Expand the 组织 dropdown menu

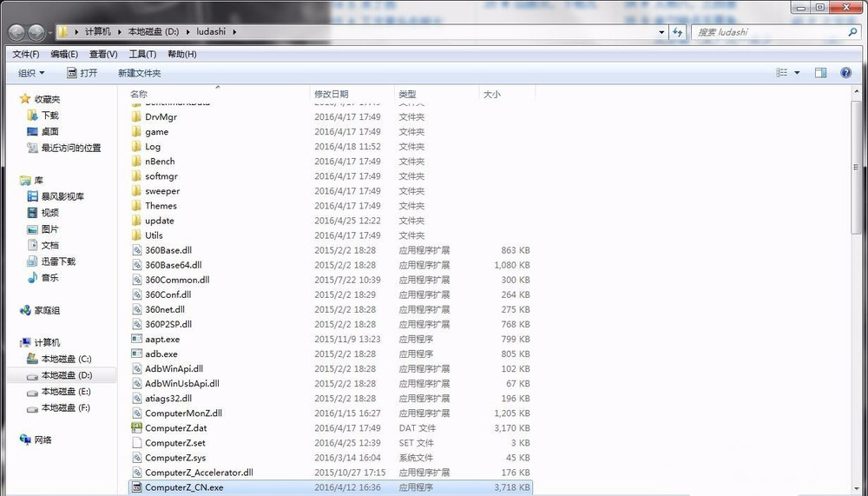pyautogui.click(x=31, y=73)
